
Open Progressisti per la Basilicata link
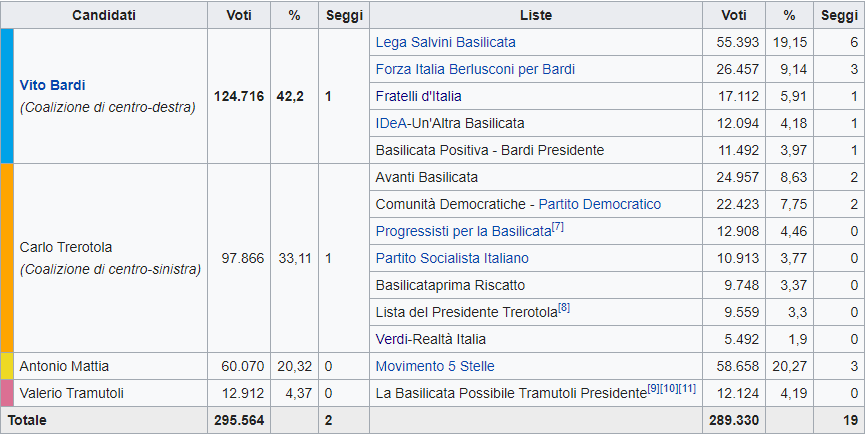pyautogui.click(x=463, y=231)
